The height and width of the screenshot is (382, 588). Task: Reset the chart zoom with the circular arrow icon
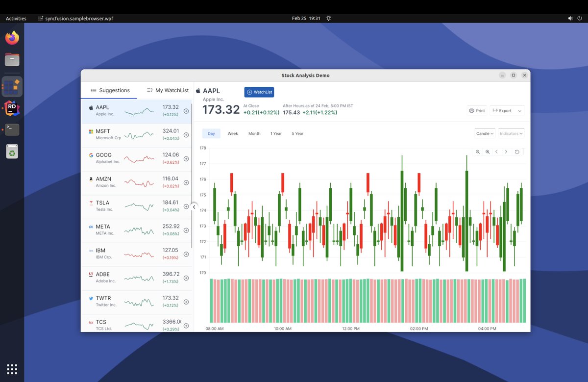[x=517, y=152]
